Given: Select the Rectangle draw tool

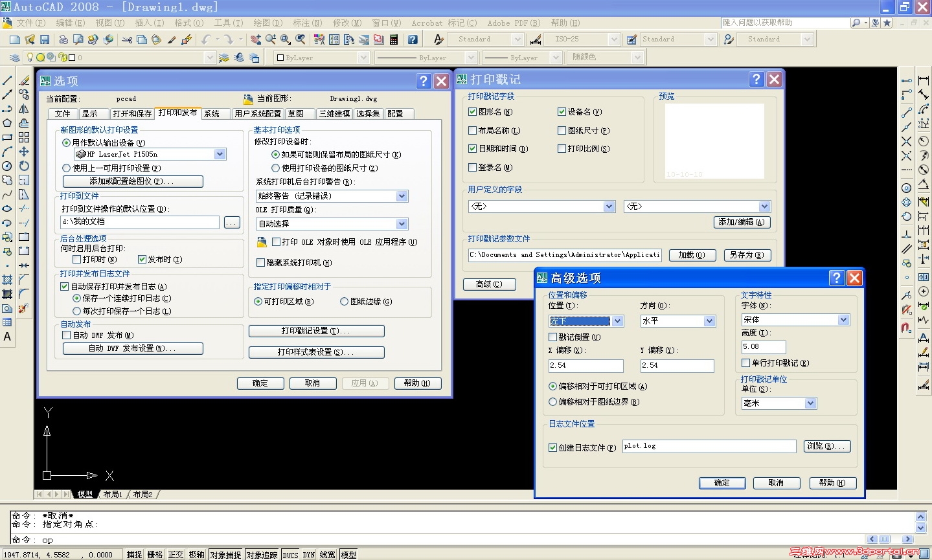Looking at the screenshot, I should pos(7,137).
